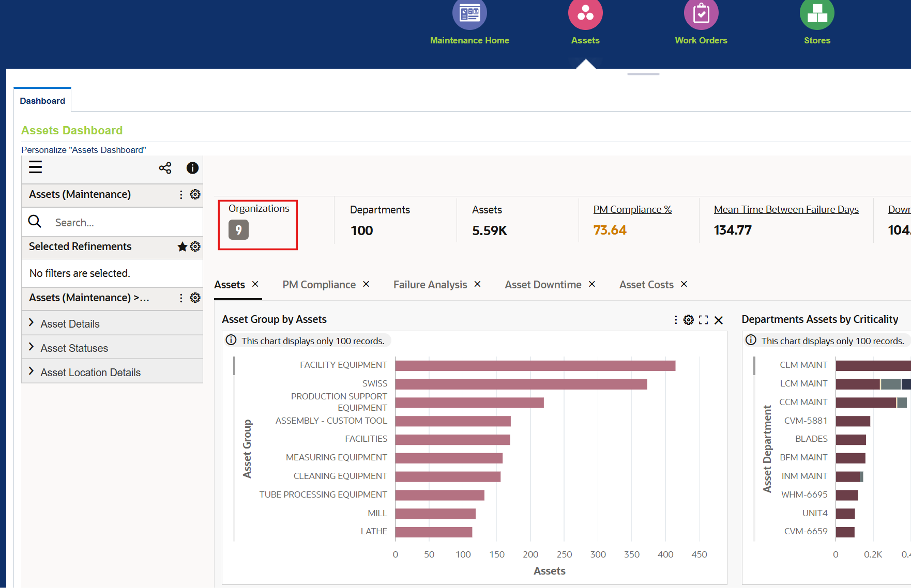Screen dimensions: 911x588
Task: Open Asset Group by Assets chart options menu
Action: pos(676,320)
